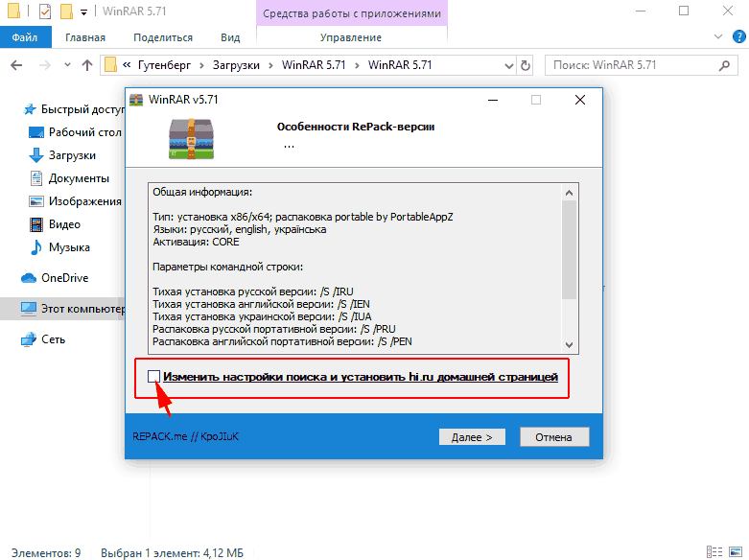Open Изображения in navigation pane
The height and width of the screenshot is (560, 749).
[x=75, y=201]
